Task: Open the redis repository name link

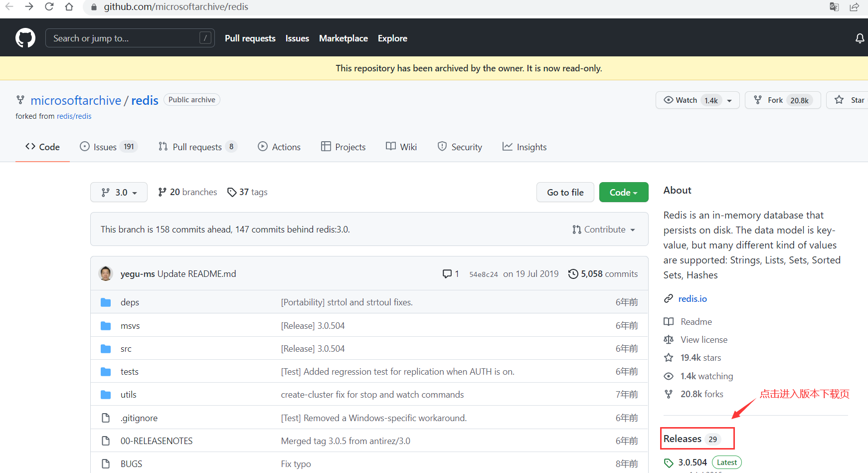Action: 145,100
